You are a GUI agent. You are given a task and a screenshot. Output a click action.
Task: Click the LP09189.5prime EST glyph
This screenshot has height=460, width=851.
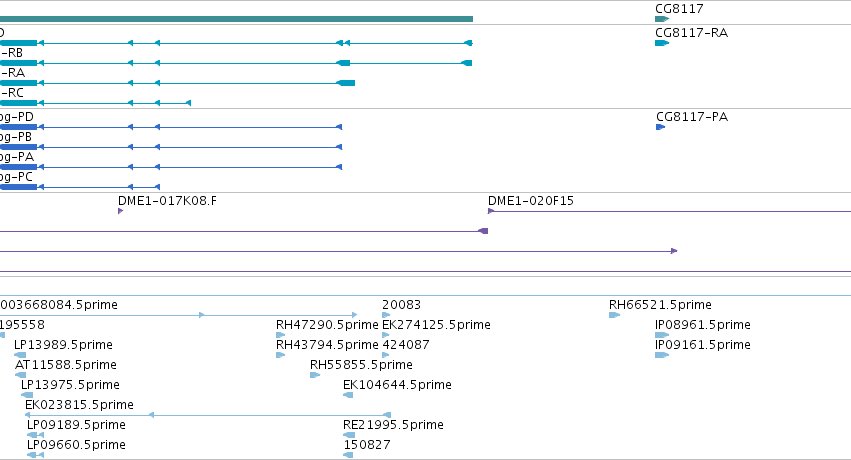tap(35, 436)
